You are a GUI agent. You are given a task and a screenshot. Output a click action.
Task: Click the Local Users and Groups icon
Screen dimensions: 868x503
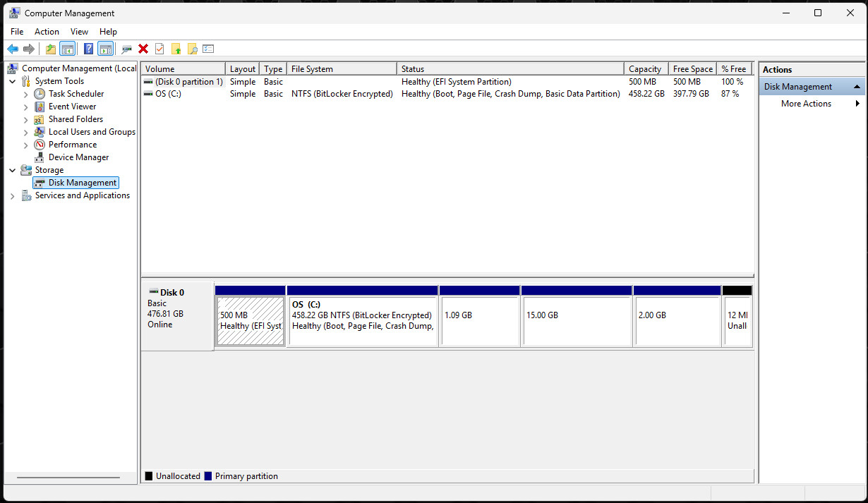tap(40, 132)
